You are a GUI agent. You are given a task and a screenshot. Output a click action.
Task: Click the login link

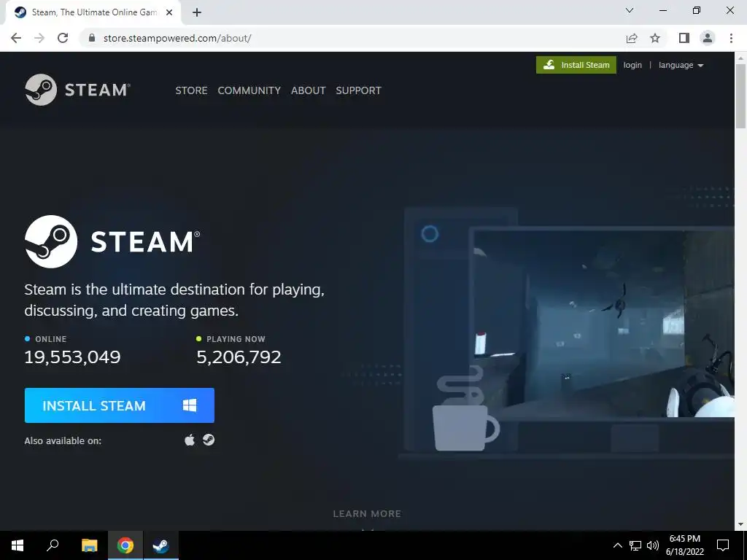pyautogui.click(x=632, y=65)
